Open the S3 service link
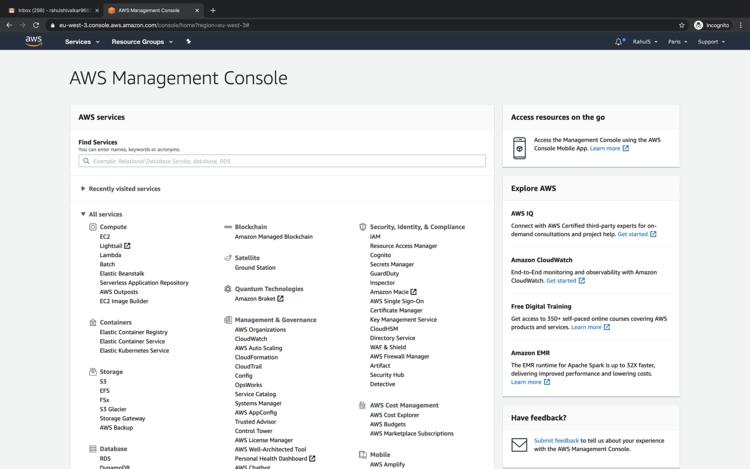Image resolution: width=750 pixels, height=469 pixels. tap(103, 382)
